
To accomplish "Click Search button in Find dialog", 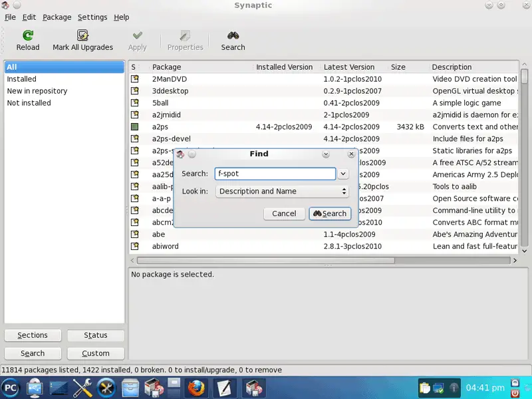I will click(330, 213).
